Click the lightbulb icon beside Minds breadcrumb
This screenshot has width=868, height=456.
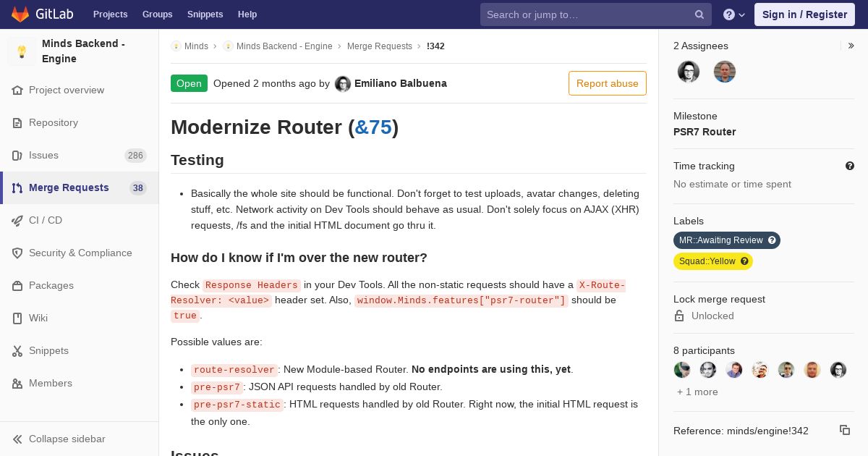[x=176, y=46]
